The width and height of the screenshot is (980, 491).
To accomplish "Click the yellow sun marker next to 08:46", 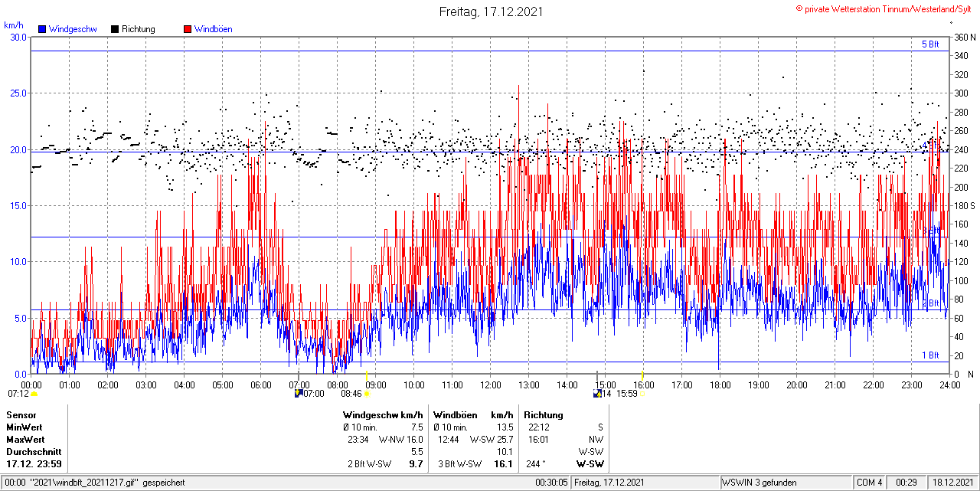I will point(366,394).
